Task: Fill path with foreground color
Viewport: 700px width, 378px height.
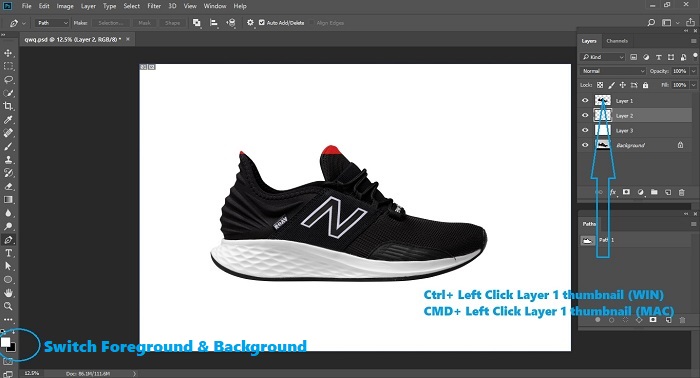Action: point(598,320)
